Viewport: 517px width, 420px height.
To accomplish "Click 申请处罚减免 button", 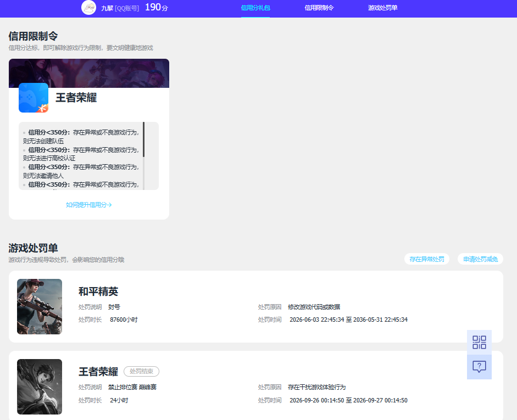I will coord(480,259).
